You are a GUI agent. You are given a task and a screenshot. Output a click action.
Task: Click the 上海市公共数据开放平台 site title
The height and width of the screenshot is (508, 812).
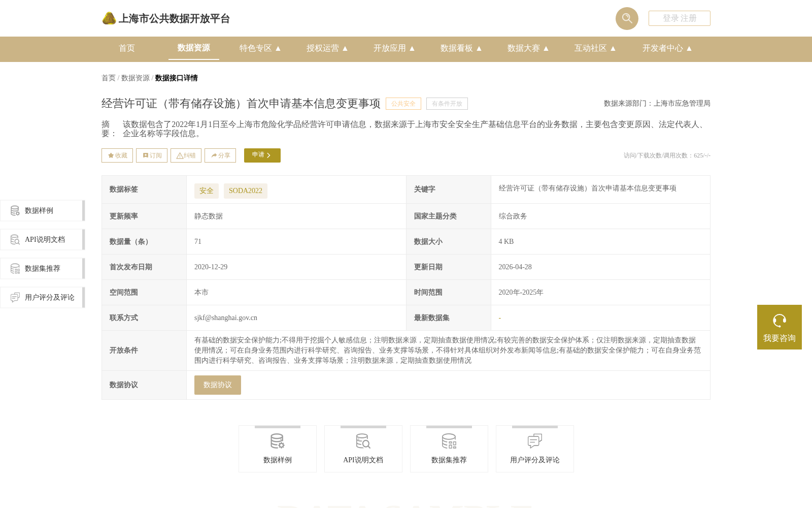(x=174, y=19)
